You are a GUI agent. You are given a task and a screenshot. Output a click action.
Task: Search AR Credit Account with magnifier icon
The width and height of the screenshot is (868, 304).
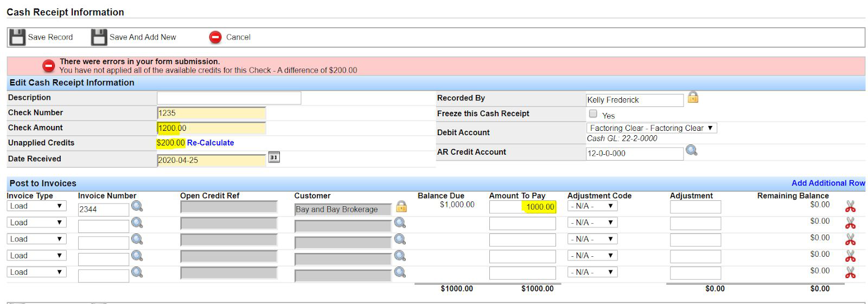[692, 150]
